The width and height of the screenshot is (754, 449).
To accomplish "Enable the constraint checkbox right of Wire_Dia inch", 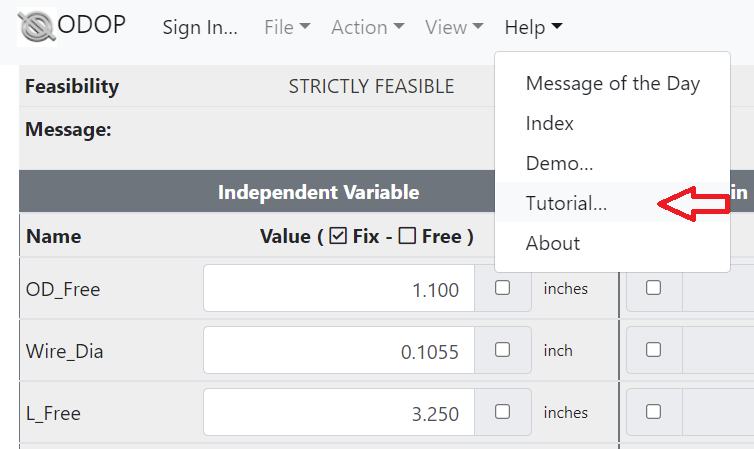I will (653, 349).
